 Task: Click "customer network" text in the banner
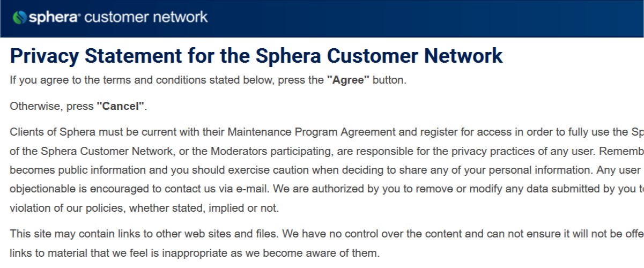pyautogui.click(x=146, y=17)
